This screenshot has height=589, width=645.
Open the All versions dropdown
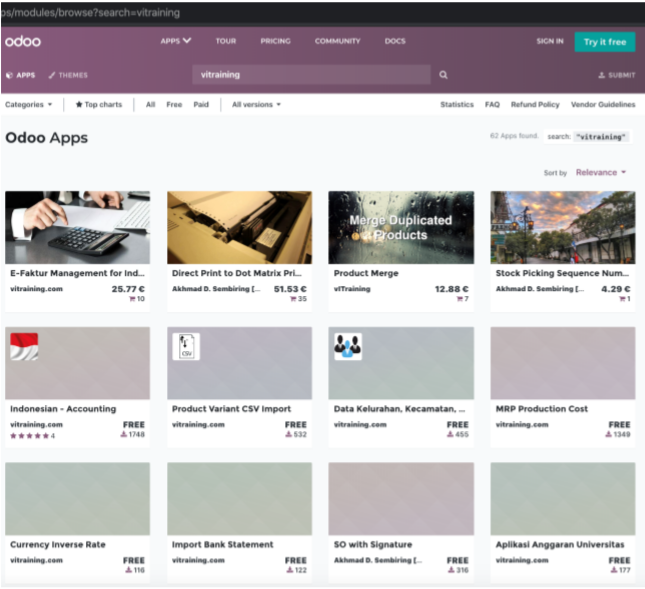pyautogui.click(x=256, y=104)
